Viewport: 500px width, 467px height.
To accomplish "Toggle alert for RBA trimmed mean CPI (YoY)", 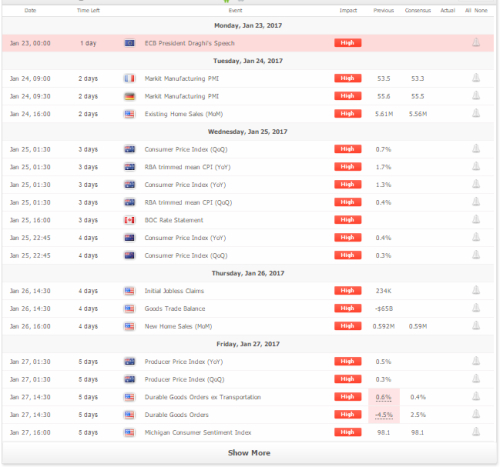I will (x=476, y=166).
